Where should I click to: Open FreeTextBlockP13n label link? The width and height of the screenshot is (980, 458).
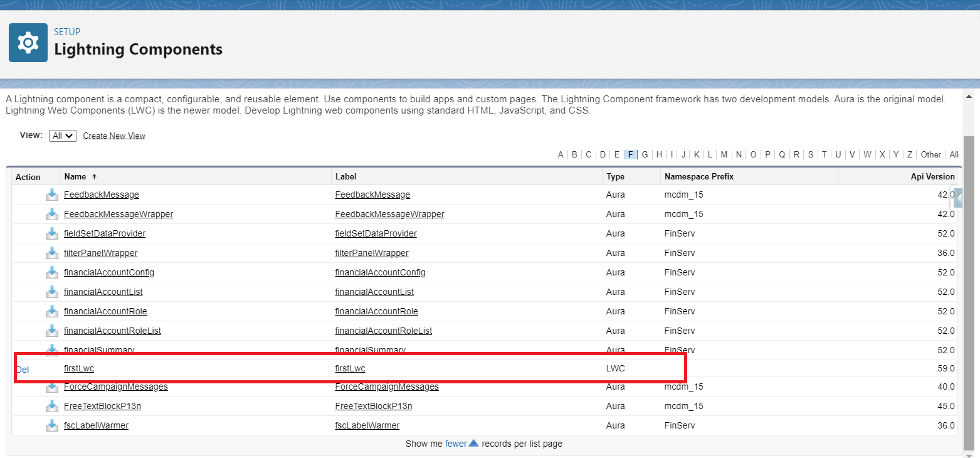[374, 406]
